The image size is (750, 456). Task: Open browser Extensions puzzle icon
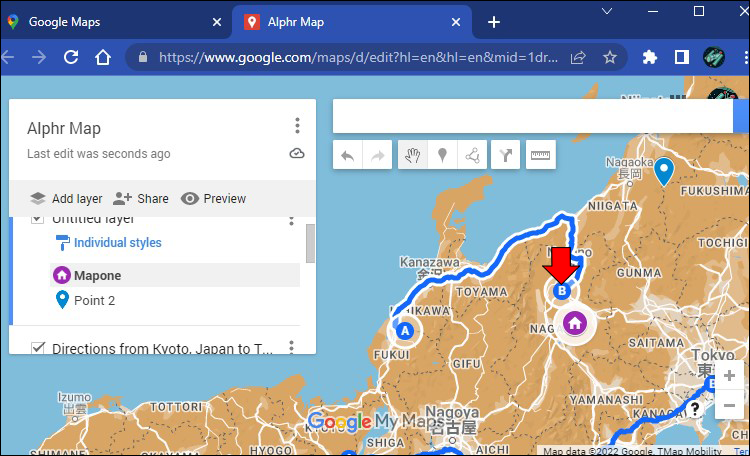pyautogui.click(x=650, y=57)
